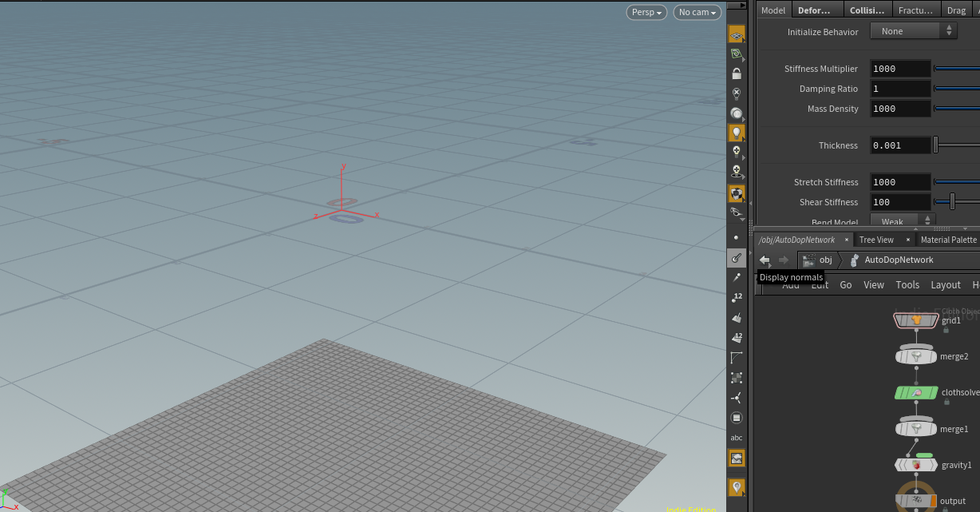This screenshot has height=512, width=980.
Task: Click the Stiffness Multiplier value field
Action: click(x=900, y=69)
